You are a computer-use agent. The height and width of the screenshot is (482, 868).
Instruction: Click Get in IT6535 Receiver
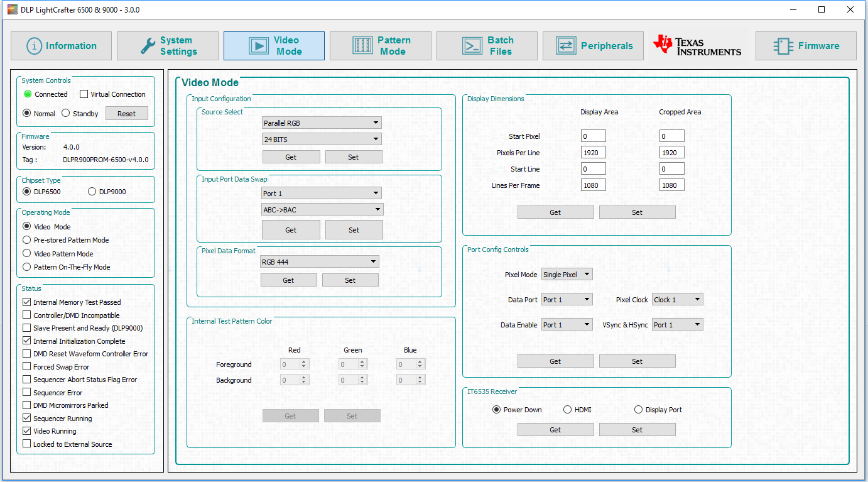pos(555,430)
